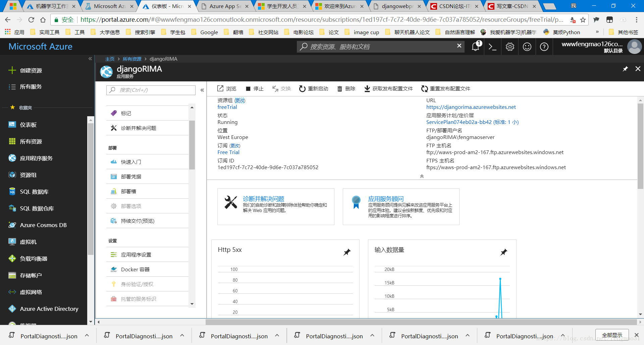Bookmark this page with star icon
This screenshot has height=345, width=644.
click(x=583, y=20)
